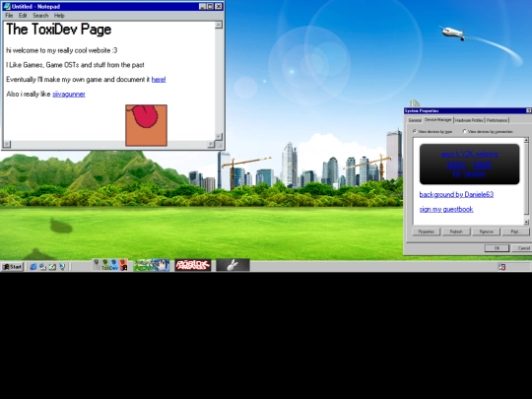Select the Device Manager tab
Image resolution: width=532 pixels, height=399 pixels.
coord(438,120)
